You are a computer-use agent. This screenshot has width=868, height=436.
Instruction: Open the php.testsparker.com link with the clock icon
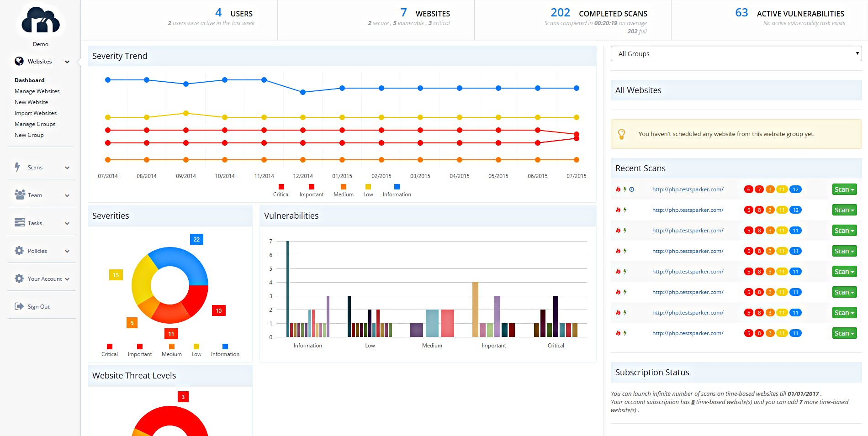688,189
